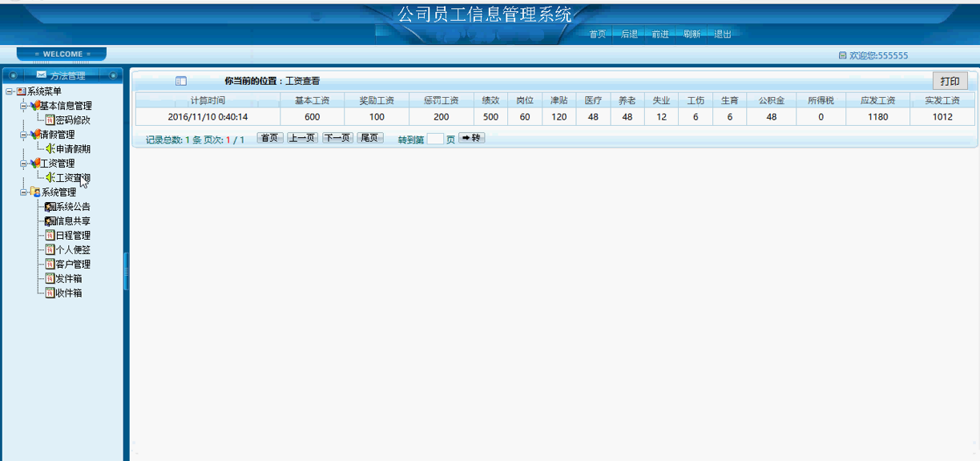Click the 应发工资 column header
Image resolution: width=980 pixels, height=461 pixels.
pyautogui.click(x=878, y=100)
